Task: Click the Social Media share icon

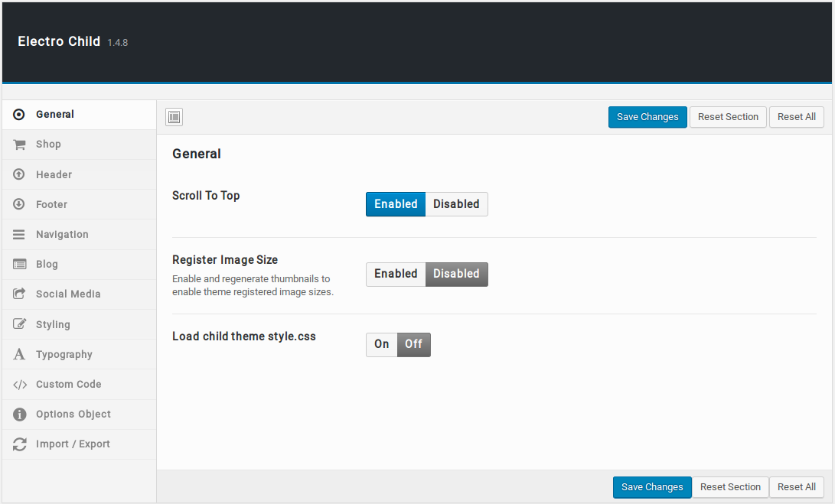Action: pyautogui.click(x=19, y=293)
